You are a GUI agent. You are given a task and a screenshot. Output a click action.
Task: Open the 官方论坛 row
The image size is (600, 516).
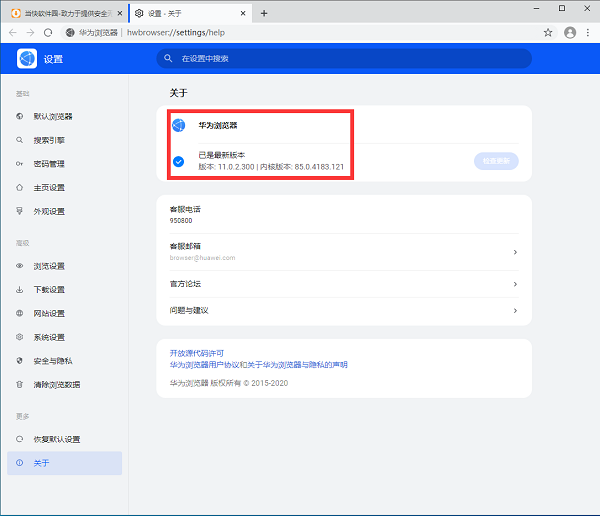(344, 284)
